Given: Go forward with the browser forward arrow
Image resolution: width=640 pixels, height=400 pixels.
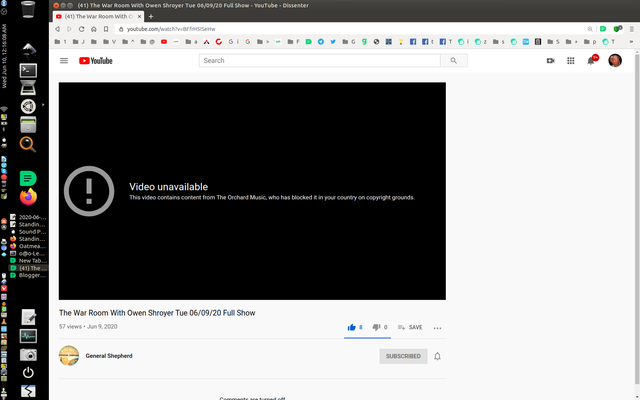Looking at the screenshot, I should pyautogui.click(x=69, y=29).
